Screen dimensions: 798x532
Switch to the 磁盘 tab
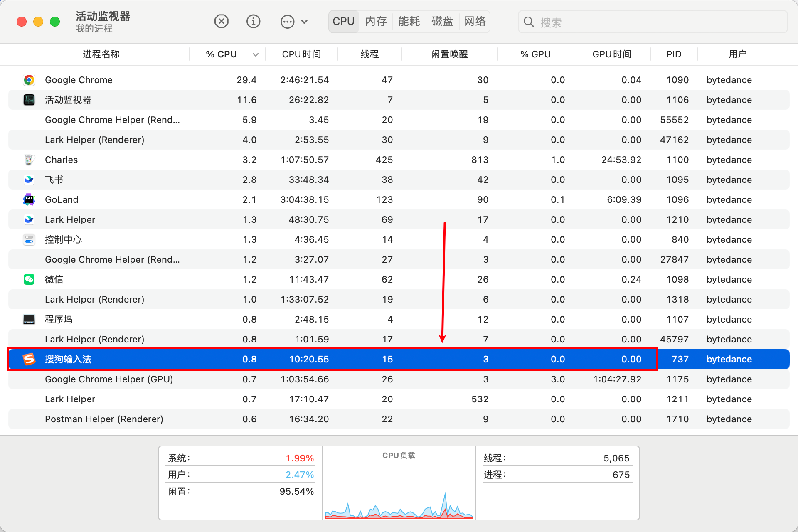[x=442, y=21]
